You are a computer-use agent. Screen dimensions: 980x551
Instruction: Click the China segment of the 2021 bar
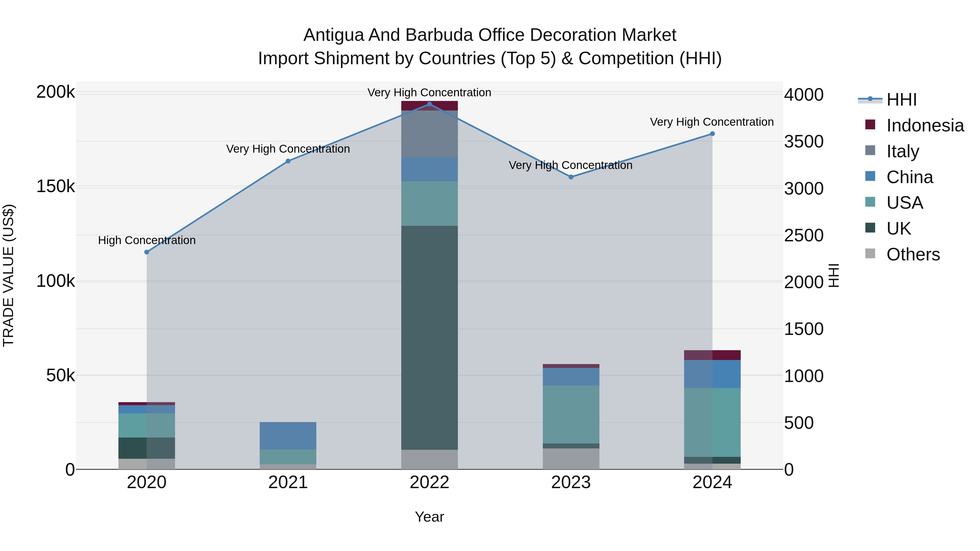[x=288, y=436]
